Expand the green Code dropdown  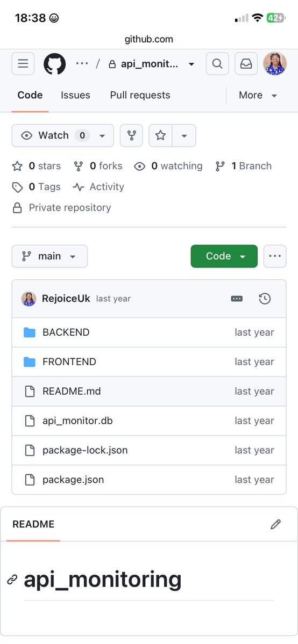pyautogui.click(x=224, y=256)
